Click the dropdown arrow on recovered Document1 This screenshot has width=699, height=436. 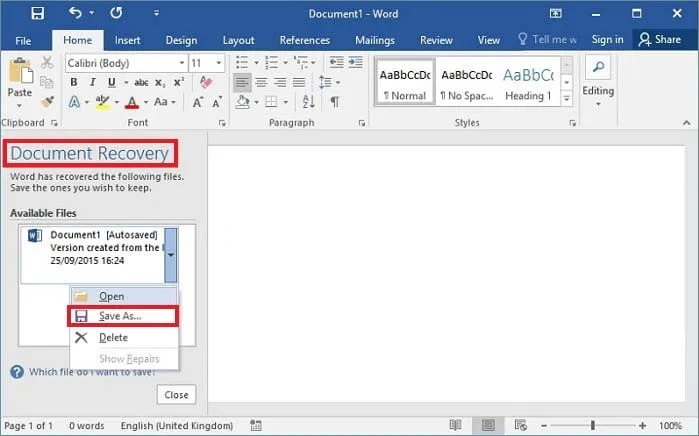[170, 254]
